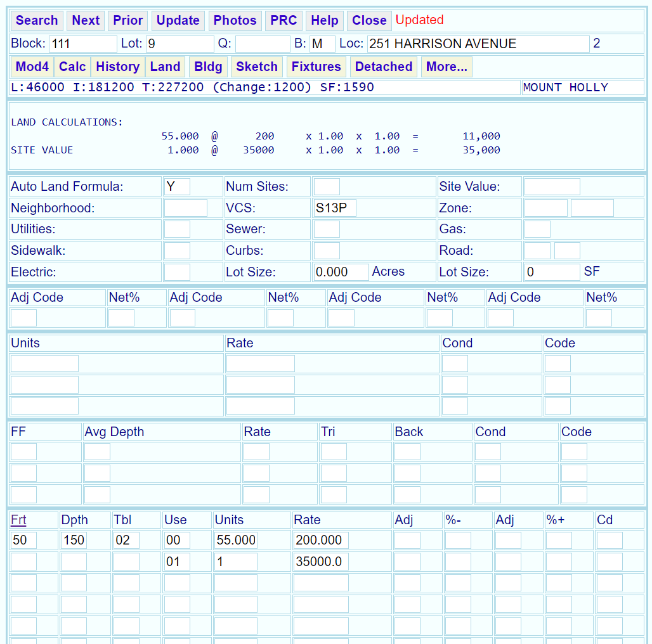Switch to the Mod4 tab
Viewport: 652px width, 644px height.
click(32, 67)
